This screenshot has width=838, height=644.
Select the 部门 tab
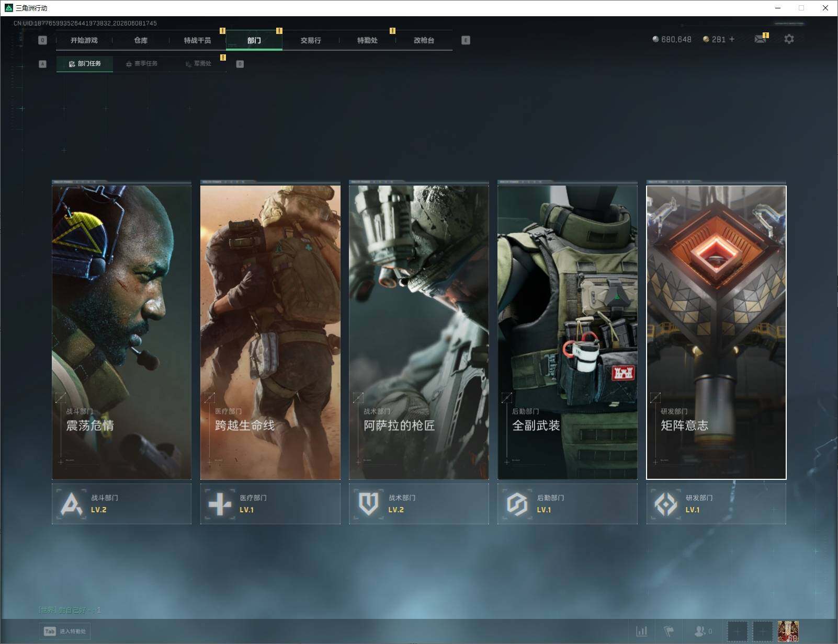(x=254, y=40)
